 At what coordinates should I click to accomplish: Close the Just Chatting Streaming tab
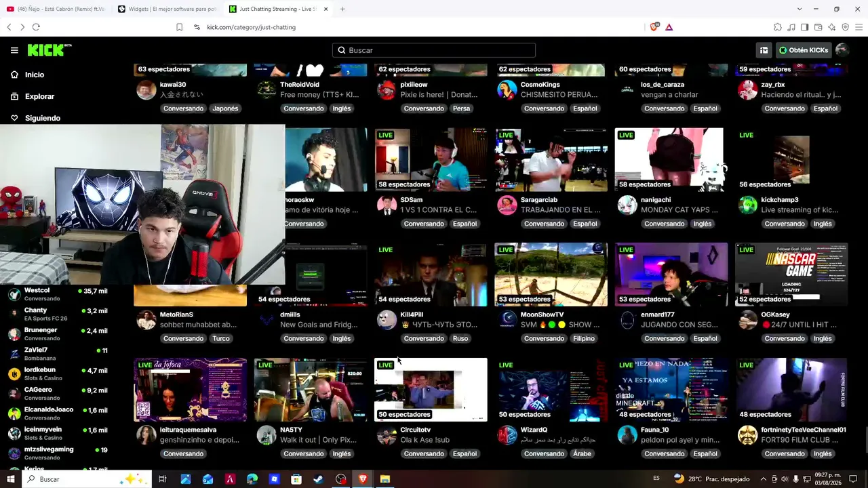tap(326, 9)
